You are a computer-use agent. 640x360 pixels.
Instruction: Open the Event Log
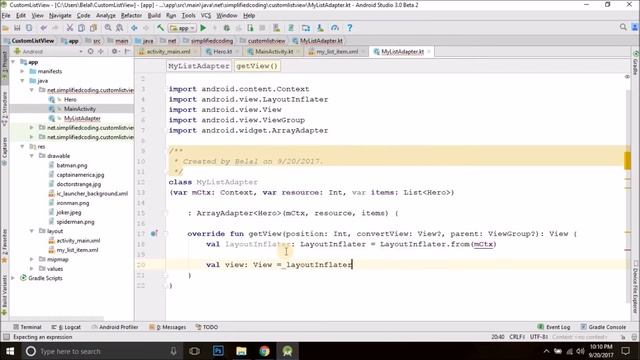pos(554,327)
